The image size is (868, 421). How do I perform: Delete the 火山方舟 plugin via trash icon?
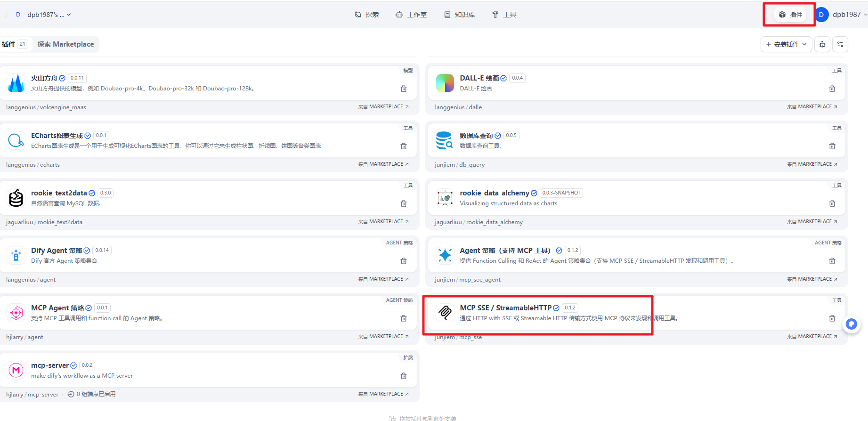click(x=403, y=89)
